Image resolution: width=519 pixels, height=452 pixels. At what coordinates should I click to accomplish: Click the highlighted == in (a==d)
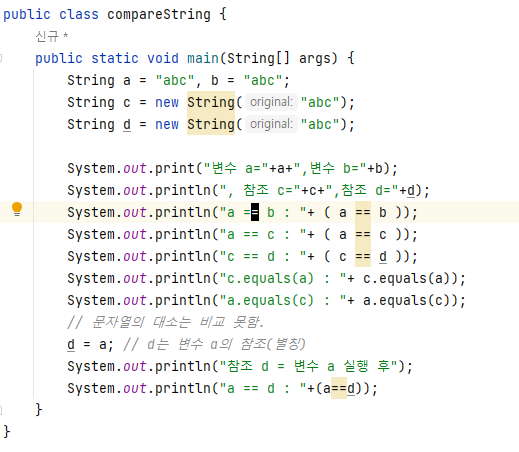339,388
